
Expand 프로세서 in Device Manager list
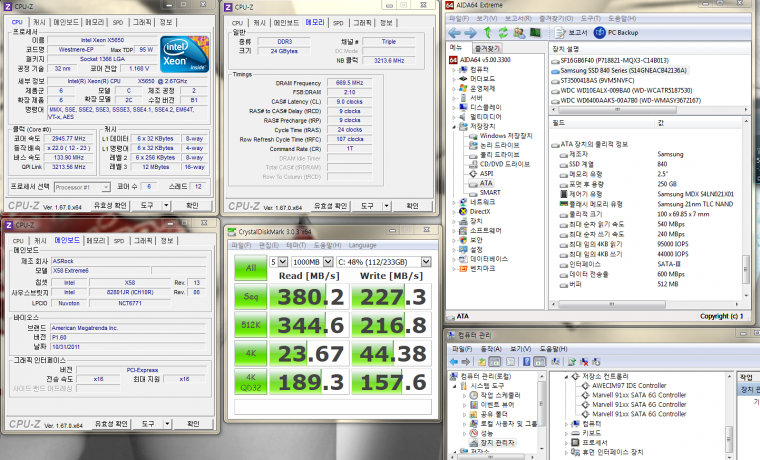tap(567, 443)
